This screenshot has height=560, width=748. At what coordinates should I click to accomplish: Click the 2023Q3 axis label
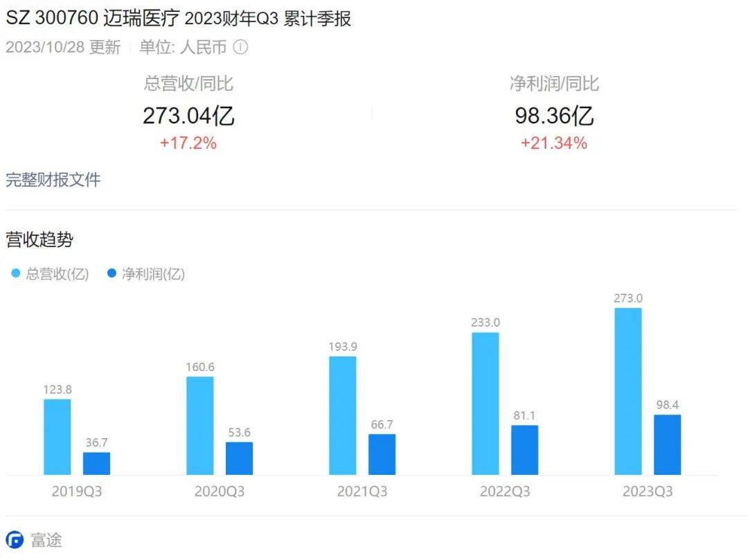[x=648, y=491]
